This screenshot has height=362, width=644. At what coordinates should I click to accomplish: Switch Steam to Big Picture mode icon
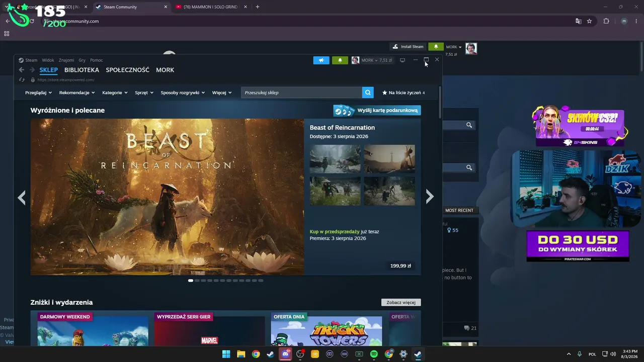click(403, 60)
